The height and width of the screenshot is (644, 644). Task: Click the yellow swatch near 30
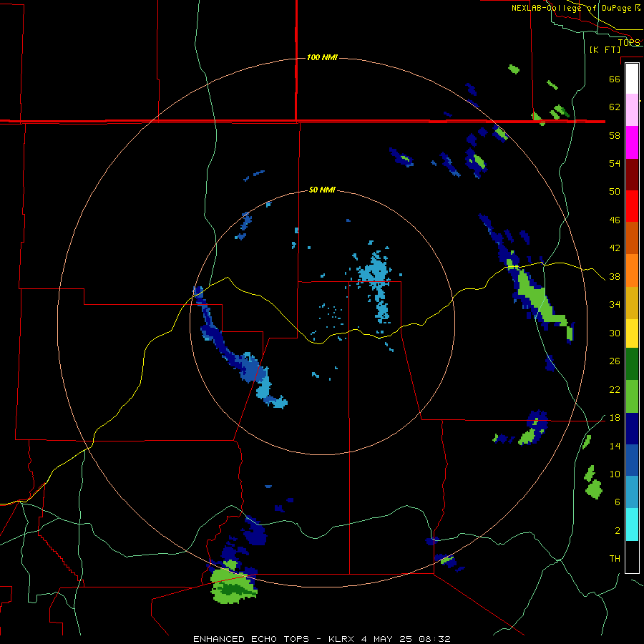coord(632,333)
